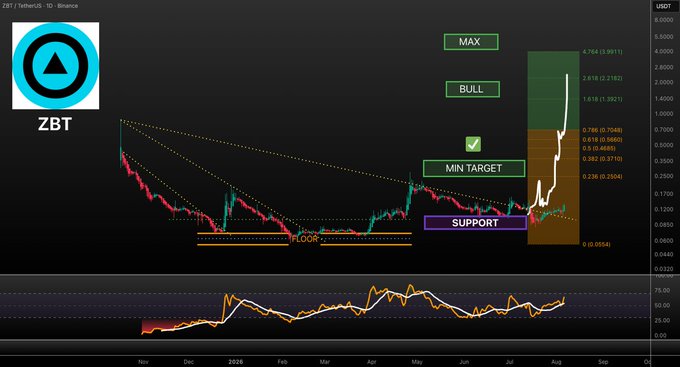Viewport: 680px width, 367px height.
Task: Select the BULL label box
Action: pyautogui.click(x=472, y=89)
